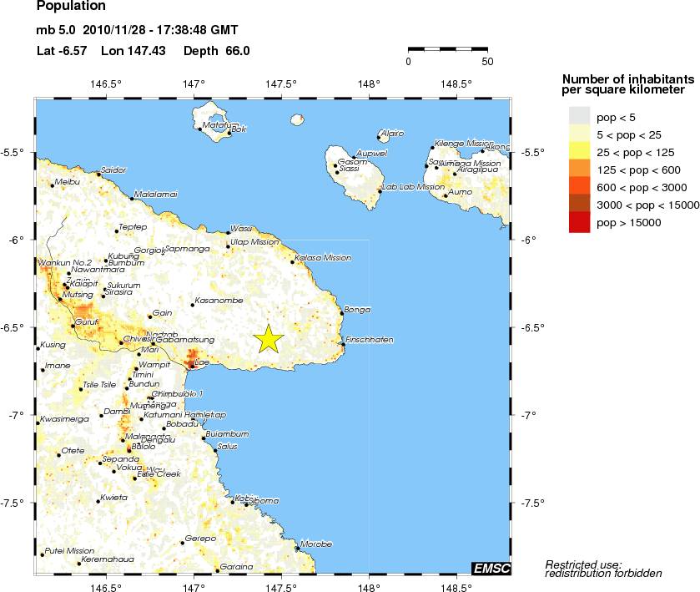Click the yellow epicenter star marker
This screenshot has width=700, height=592.
pos(269,339)
